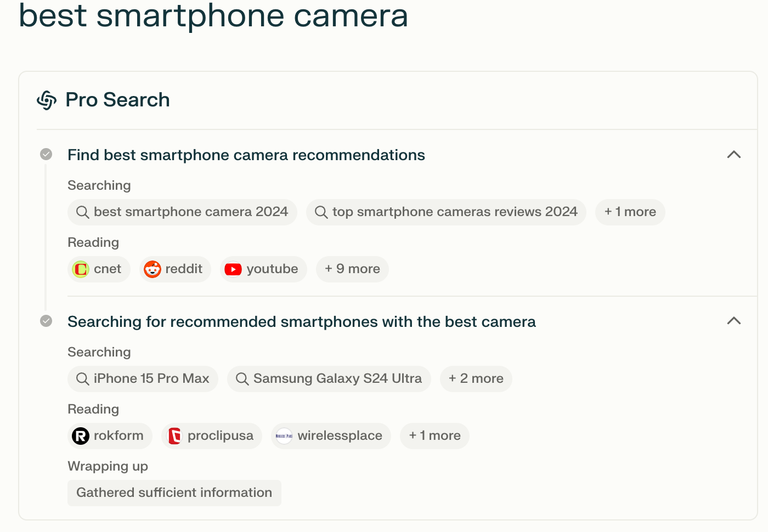Click the Find best smartphone camera recommendations title

(x=246, y=155)
